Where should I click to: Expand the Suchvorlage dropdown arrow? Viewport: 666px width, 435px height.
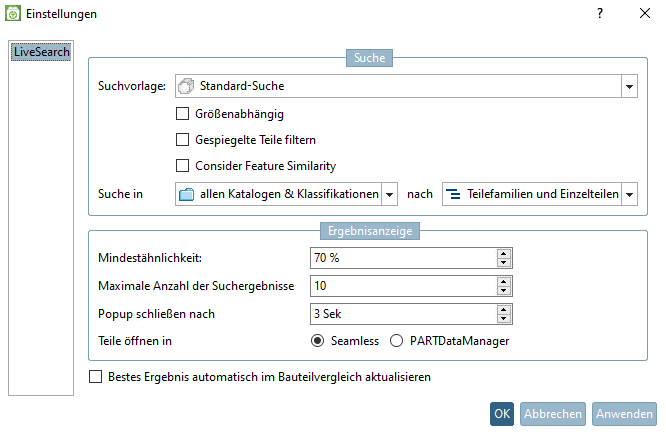pyautogui.click(x=629, y=87)
